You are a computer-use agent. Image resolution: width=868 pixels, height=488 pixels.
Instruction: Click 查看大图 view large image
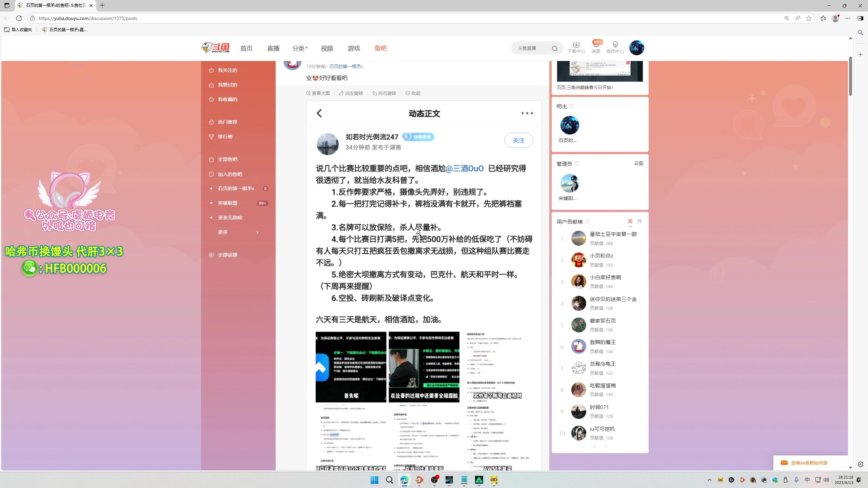coord(318,93)
